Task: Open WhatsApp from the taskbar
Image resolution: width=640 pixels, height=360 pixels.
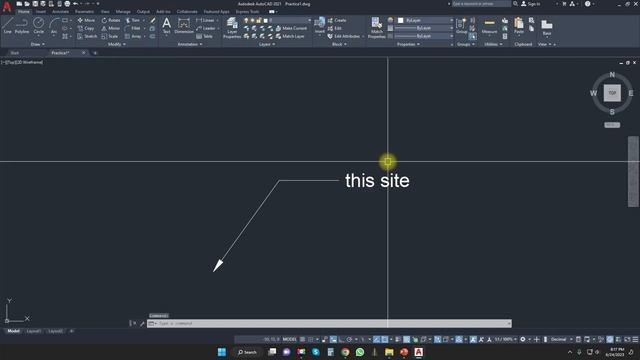Action: (x=360, y=352)
